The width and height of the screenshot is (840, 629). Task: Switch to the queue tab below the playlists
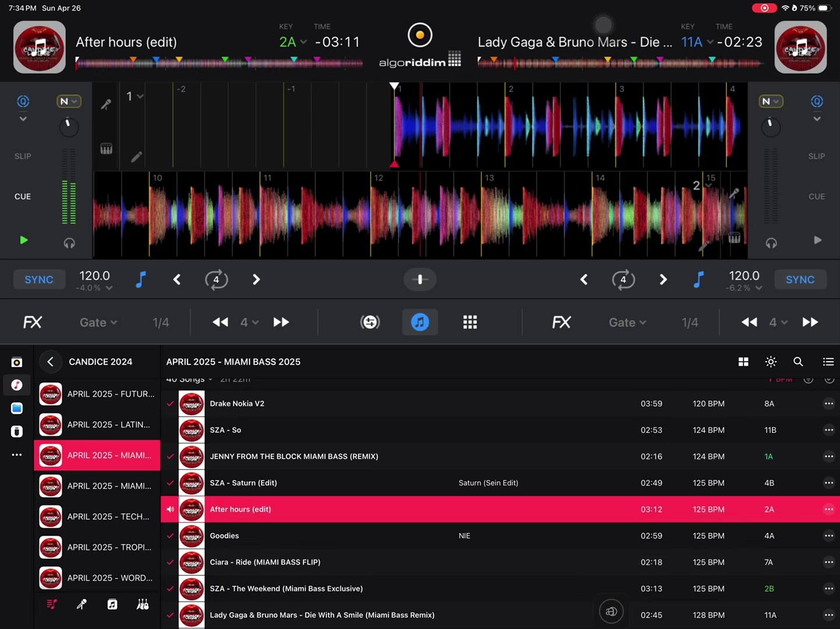[x=51, y=605]
